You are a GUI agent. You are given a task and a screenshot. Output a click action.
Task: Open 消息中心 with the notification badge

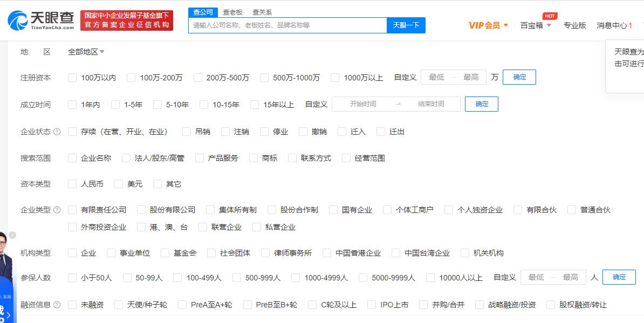(x=613, y=25)
